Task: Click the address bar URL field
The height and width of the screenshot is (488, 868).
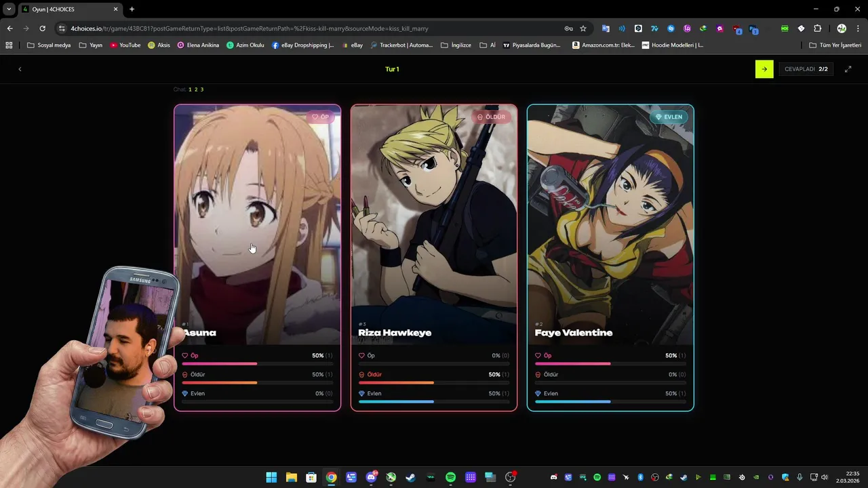Action: pos(312,28)
